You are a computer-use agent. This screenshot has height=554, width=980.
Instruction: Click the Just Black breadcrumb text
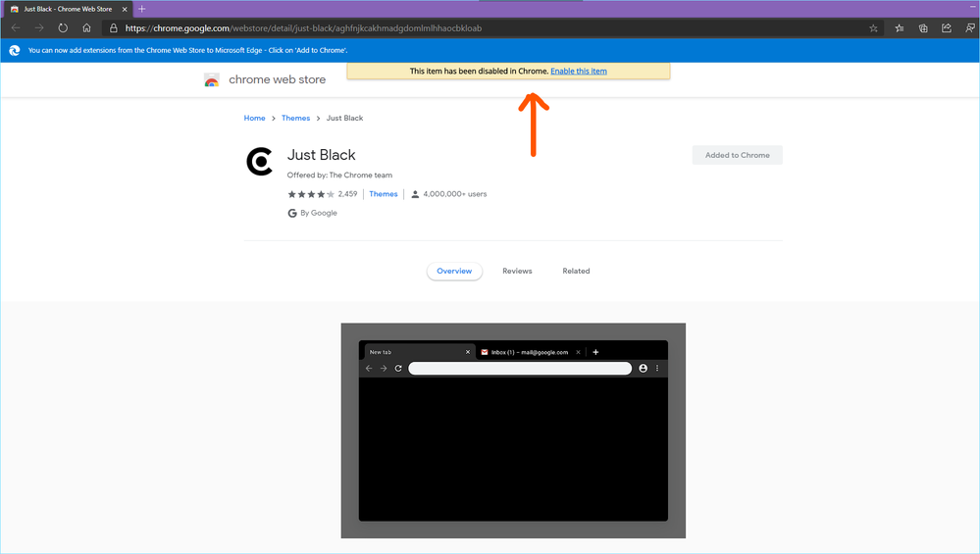344,118
